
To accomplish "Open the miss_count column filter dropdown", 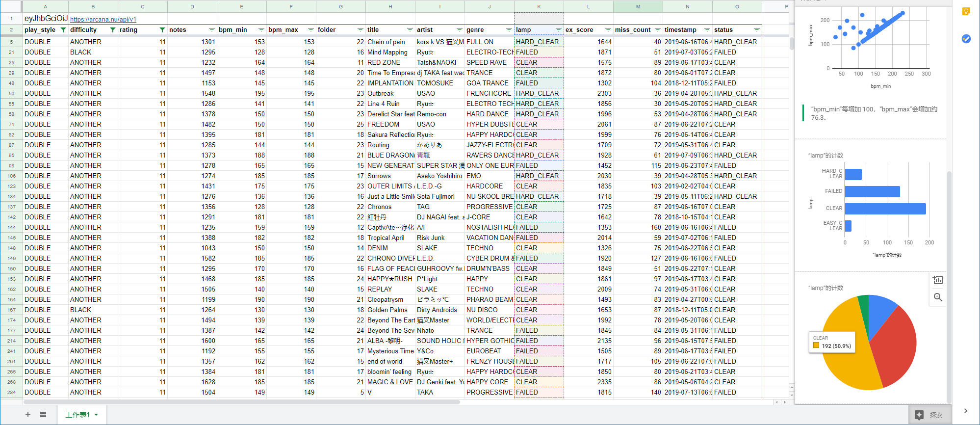I will click(x=657, y=30).
